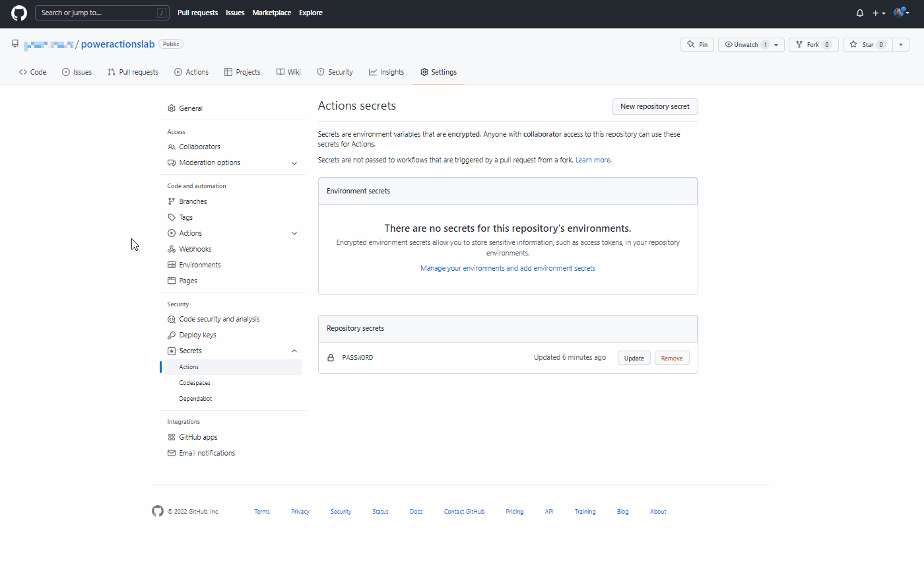This screenshot has height=583, width=924.
Task: Open the Learn more link about secrets
Action: click(x=592, y=159)
